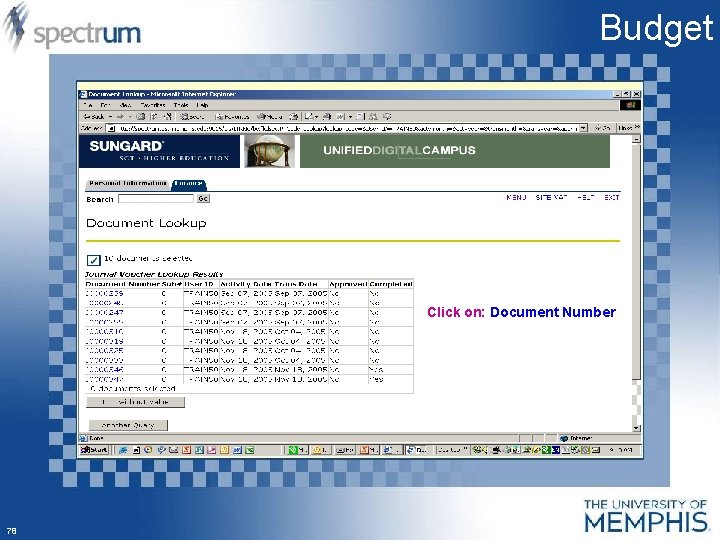Viewport: 720px width, 540px height.
Task: Open document number ending in 546
Action: pos(104,370)
